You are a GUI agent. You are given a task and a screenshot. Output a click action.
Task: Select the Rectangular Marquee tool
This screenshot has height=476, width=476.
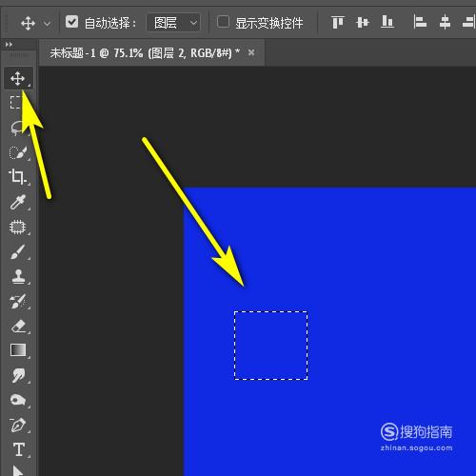tap(15, 102)
